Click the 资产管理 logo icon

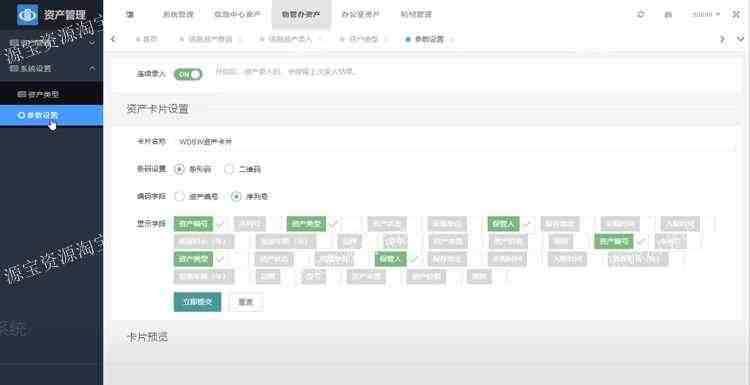(27, 15)
